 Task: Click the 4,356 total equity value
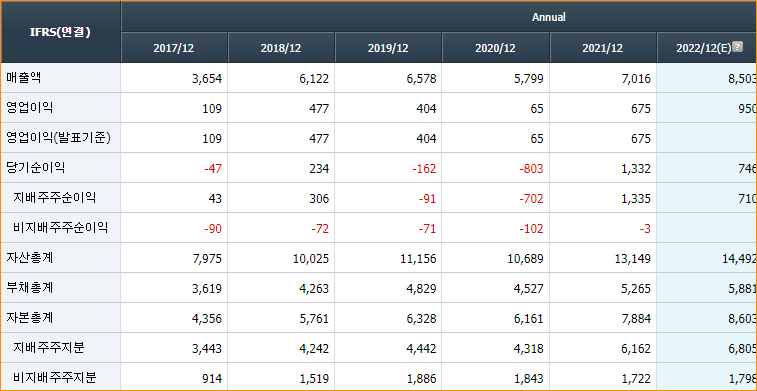207,318
